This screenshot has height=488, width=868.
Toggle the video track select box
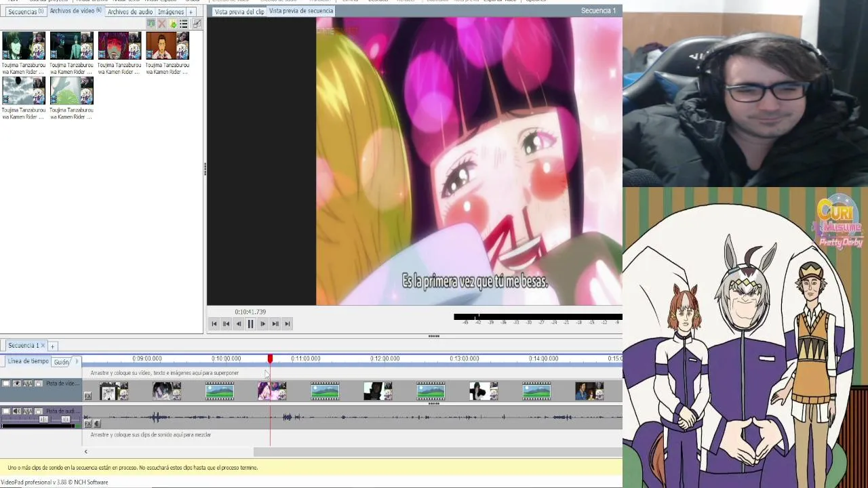coord(6,384)
